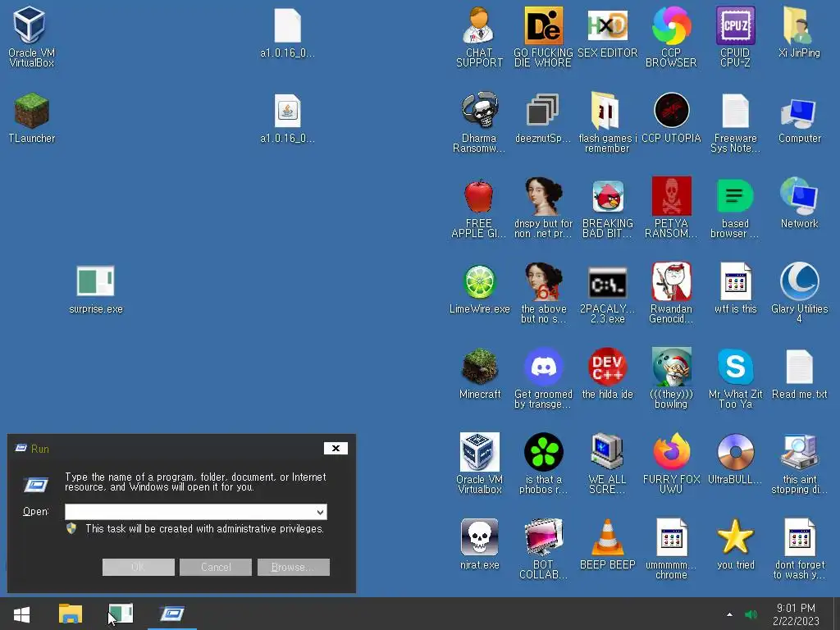
Task: Click the Run taskbar button
Action: pyautogui.click(x=171, y=614)
